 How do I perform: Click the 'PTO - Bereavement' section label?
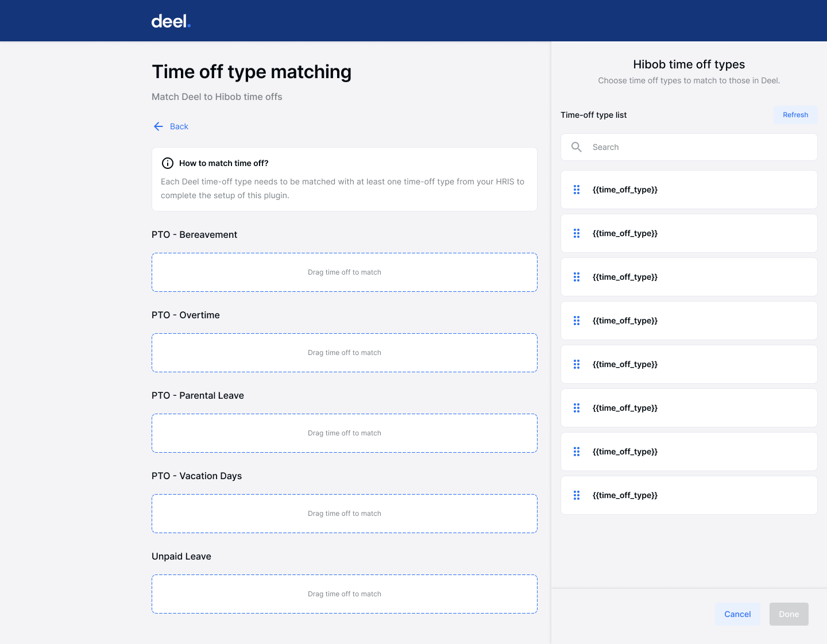(x=194, y=234)
